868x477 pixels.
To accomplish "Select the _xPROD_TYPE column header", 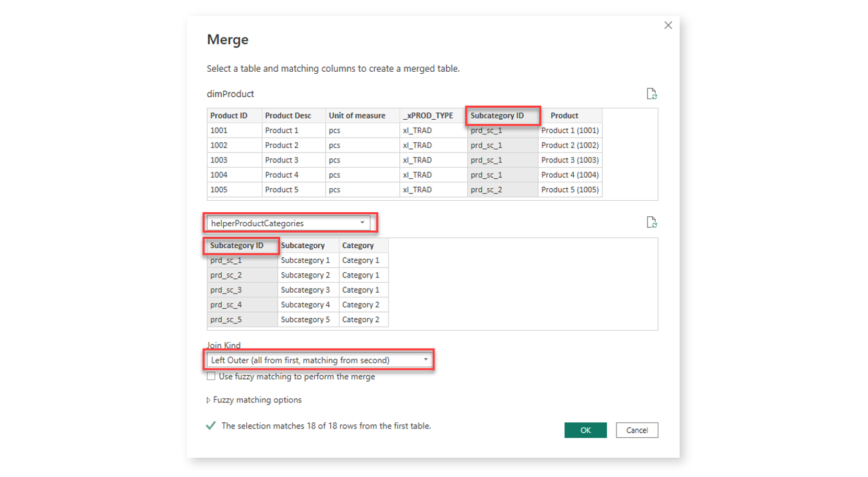I will pos(433,116).
